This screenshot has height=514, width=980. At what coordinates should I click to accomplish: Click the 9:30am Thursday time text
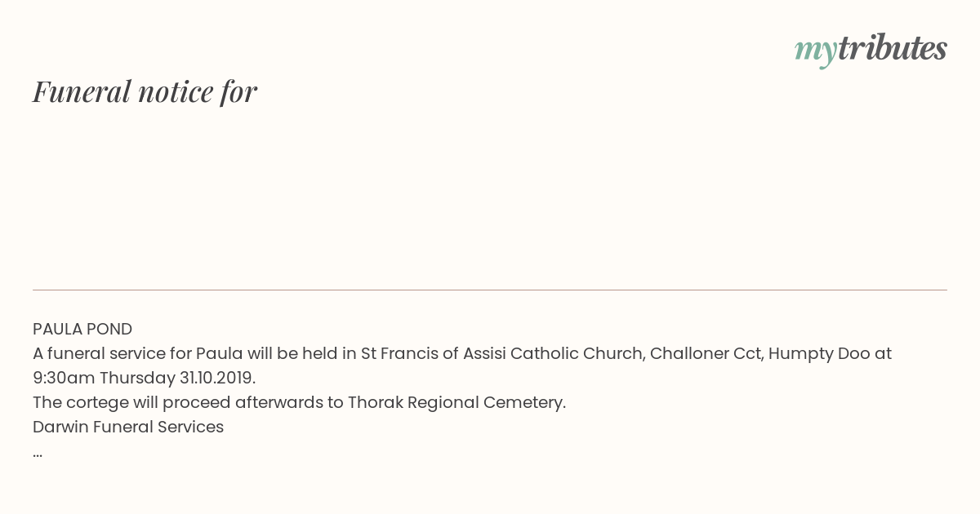104,379
